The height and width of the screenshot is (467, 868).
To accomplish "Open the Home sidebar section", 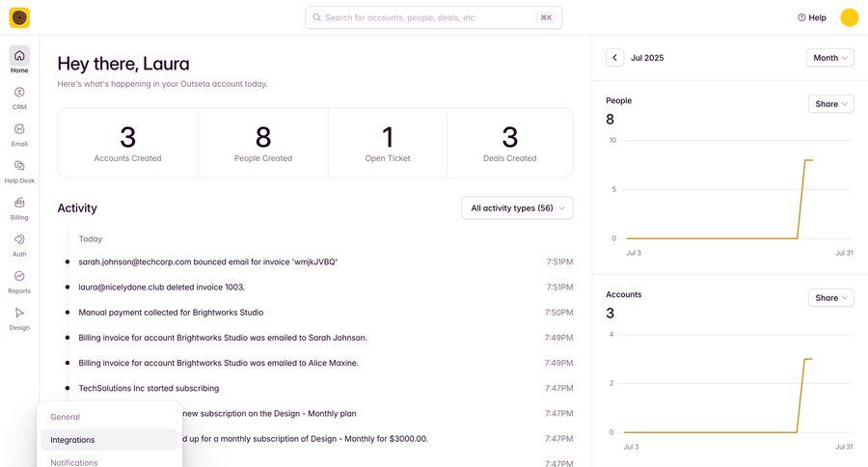I will click(19, 60).
